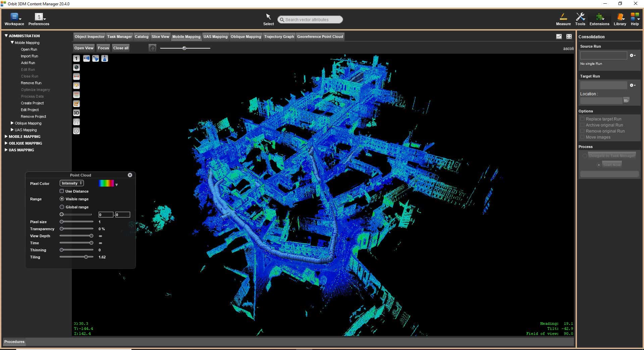Viewport: 644px width, 350px height.
Task: Expand the Oblique Mapping tree node
Action: click(12, 123)
